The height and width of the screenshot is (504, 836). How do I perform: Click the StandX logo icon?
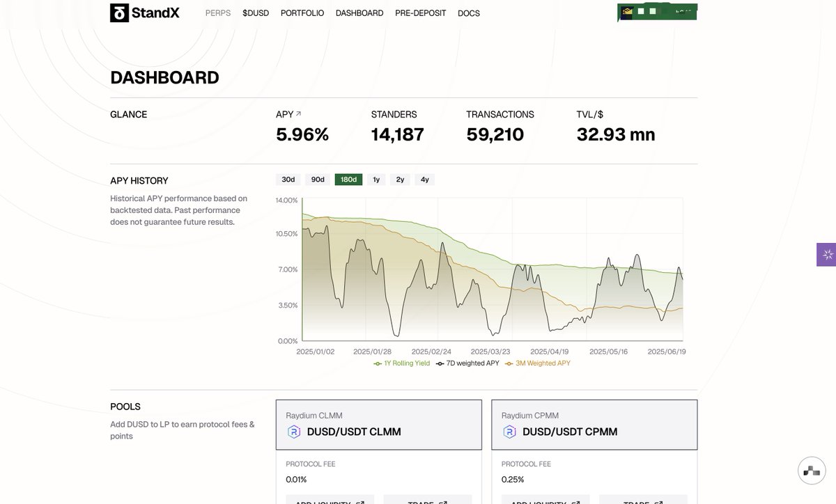click(x=119, y=13)
